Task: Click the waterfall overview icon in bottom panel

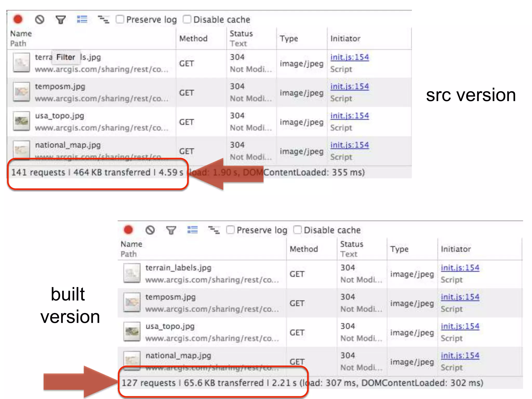Action: coord(214,230)
